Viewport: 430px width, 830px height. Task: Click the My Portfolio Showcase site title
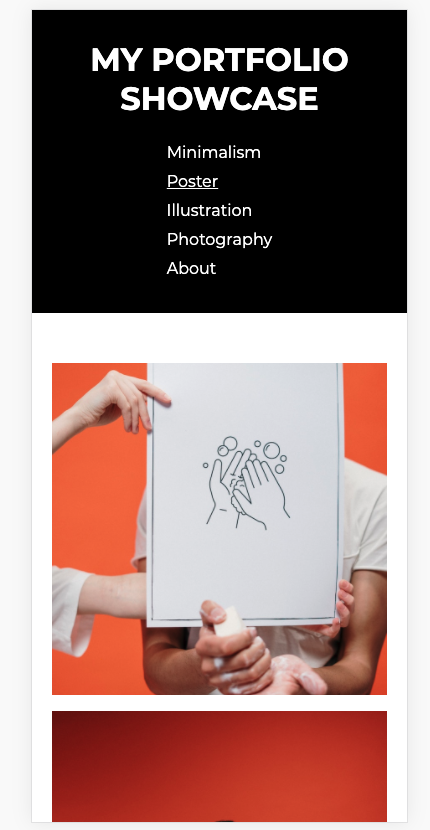tap(219, 79)
